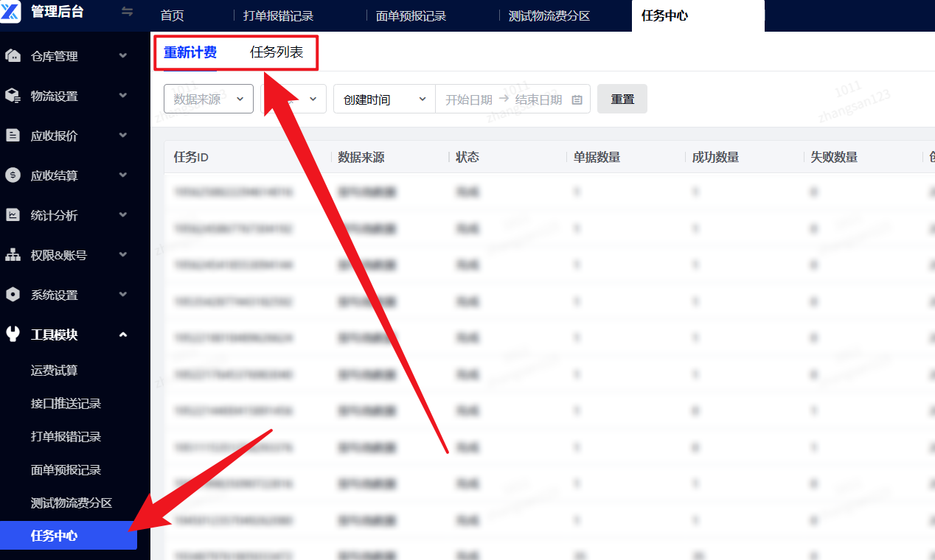
Task: Open 任务中心 in the sidebar
Action: [x=69, y=536]
